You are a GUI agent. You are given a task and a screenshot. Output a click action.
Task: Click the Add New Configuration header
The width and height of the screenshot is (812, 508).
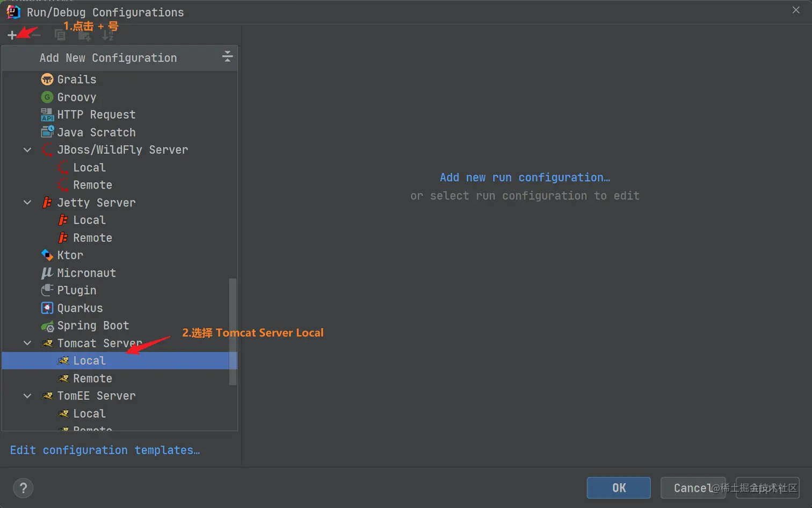[119, 58]
